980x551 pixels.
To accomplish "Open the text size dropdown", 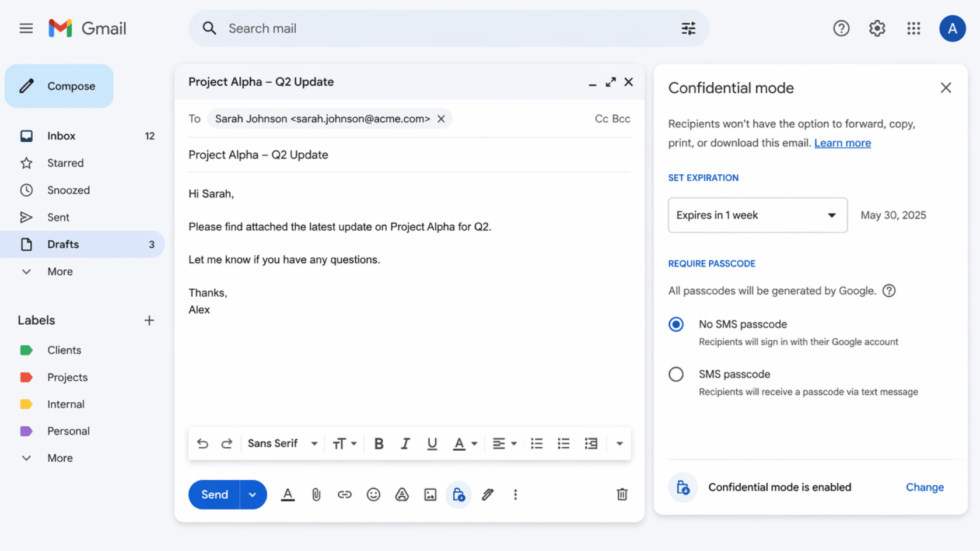I will point(344,444).
